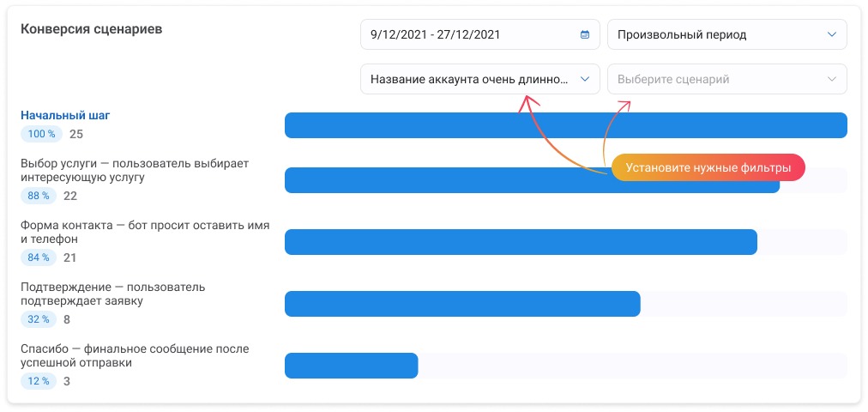This screenshot has width=868, height=412.
Task: Click the 100 % badge
Action: coord(41,134)
